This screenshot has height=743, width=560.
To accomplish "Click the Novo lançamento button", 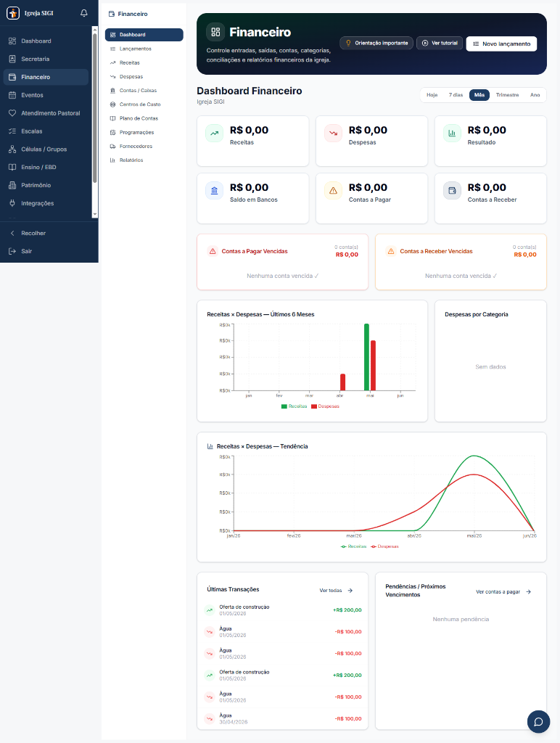I will click(502, 44).
